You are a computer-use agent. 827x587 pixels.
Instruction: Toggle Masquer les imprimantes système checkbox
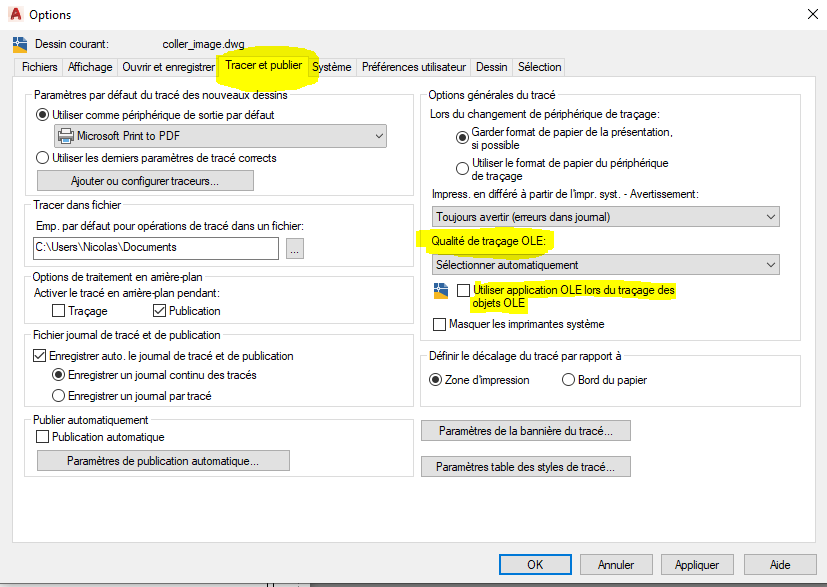coord(440,324)
